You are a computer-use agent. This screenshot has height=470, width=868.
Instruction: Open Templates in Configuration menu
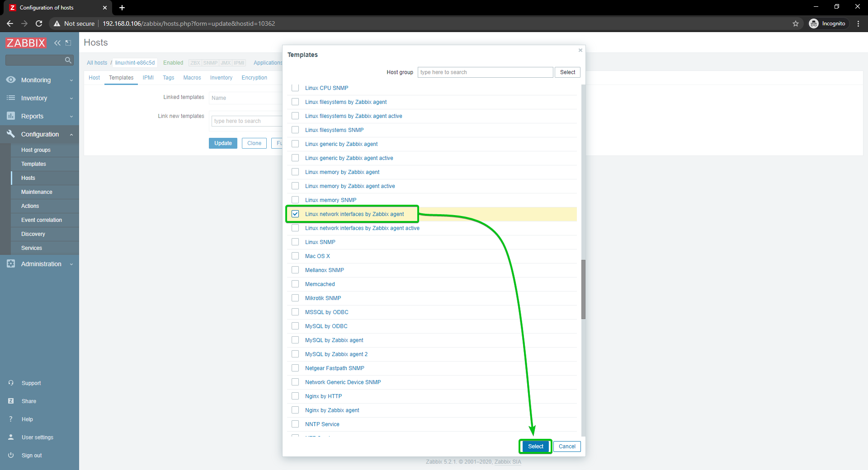pyautogui.click(x=33, y=164)
